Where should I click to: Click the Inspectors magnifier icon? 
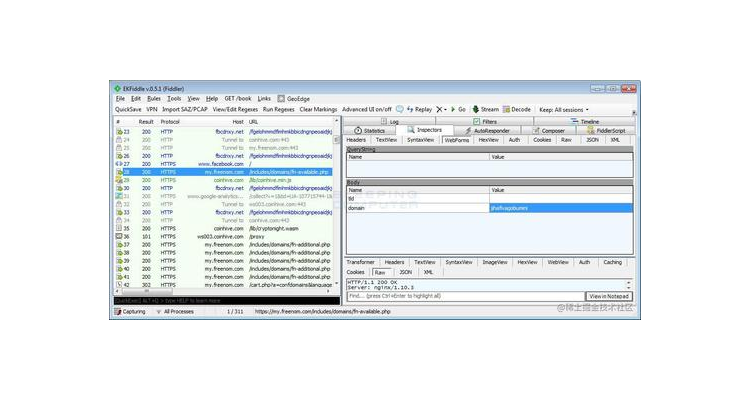(x=411, y=130)
